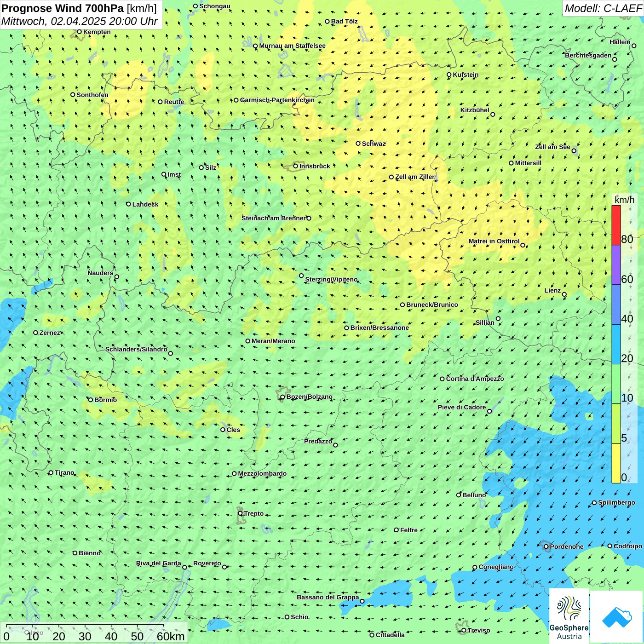
Task: Select the Belluno city label
Action: 474,495
